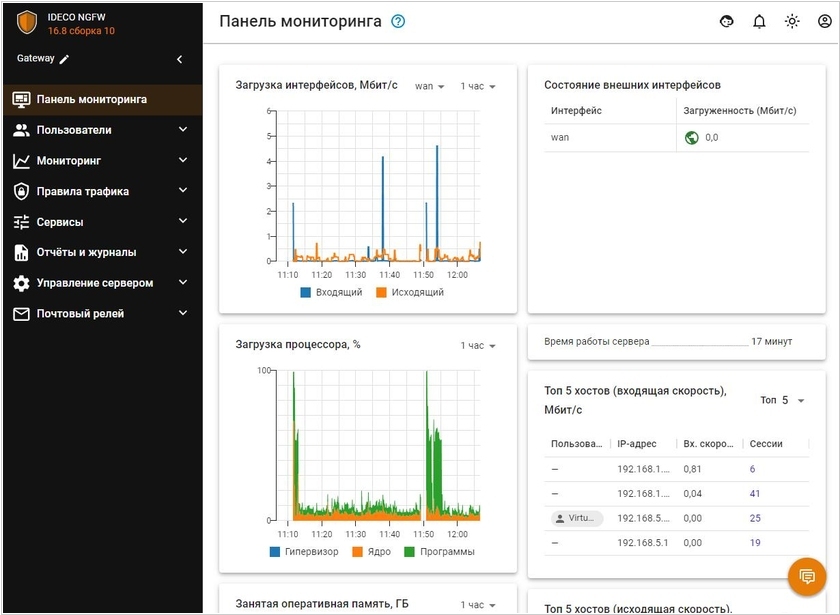The image size is (840, 615).
Task: Open help via the question mark icon
Action: pos(398,21)
